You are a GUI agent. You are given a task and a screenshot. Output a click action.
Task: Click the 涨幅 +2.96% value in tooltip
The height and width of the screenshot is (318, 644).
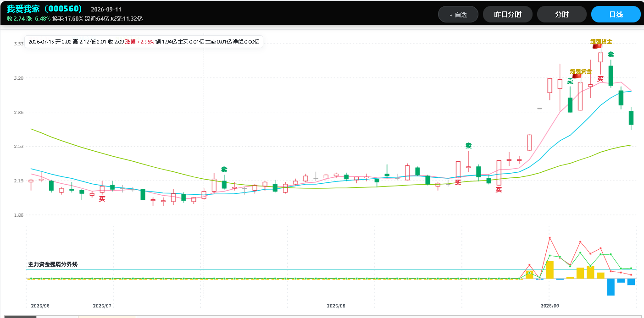pos(139,42)
